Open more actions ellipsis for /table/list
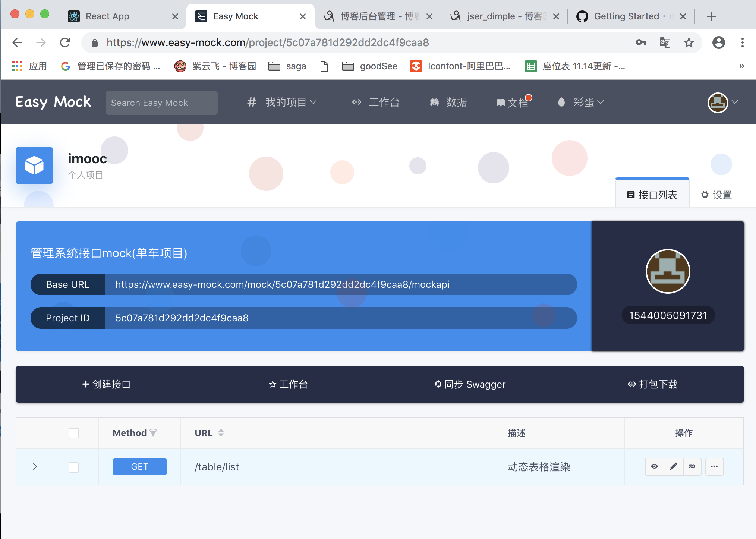The width and height of the screenshot is (756, 539). (x=714, y=467)
